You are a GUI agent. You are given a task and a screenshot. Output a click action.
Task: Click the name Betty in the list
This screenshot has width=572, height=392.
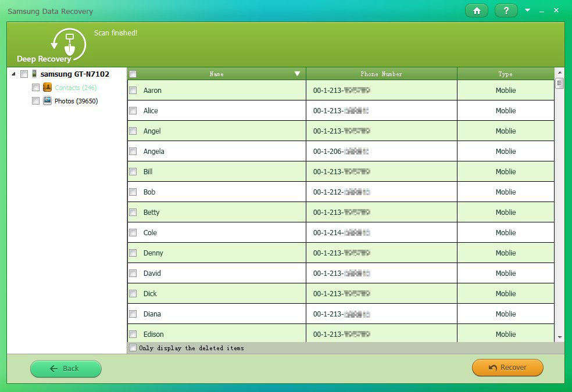(151, 213)
